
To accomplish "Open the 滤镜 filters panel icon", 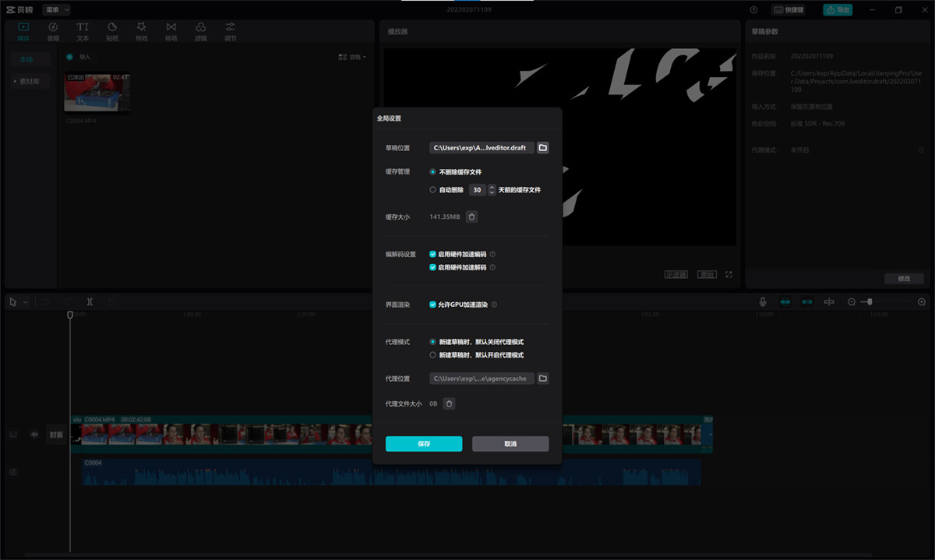I will point(201,30).
